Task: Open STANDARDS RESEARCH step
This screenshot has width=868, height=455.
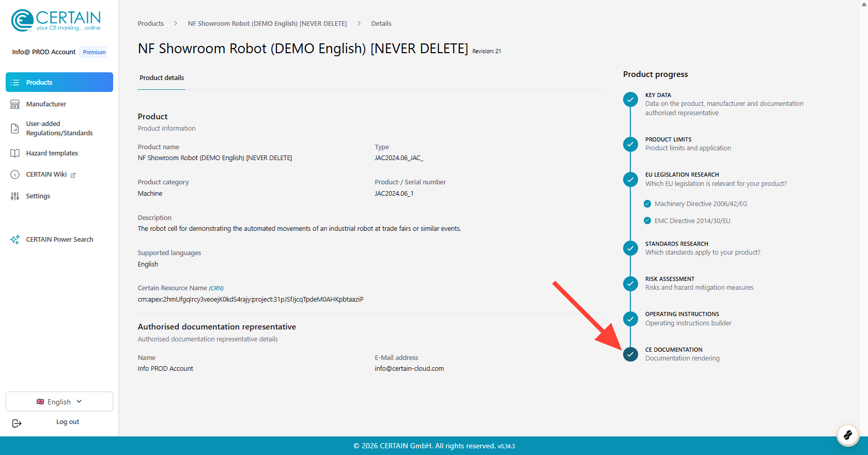Action: [677, 244]
